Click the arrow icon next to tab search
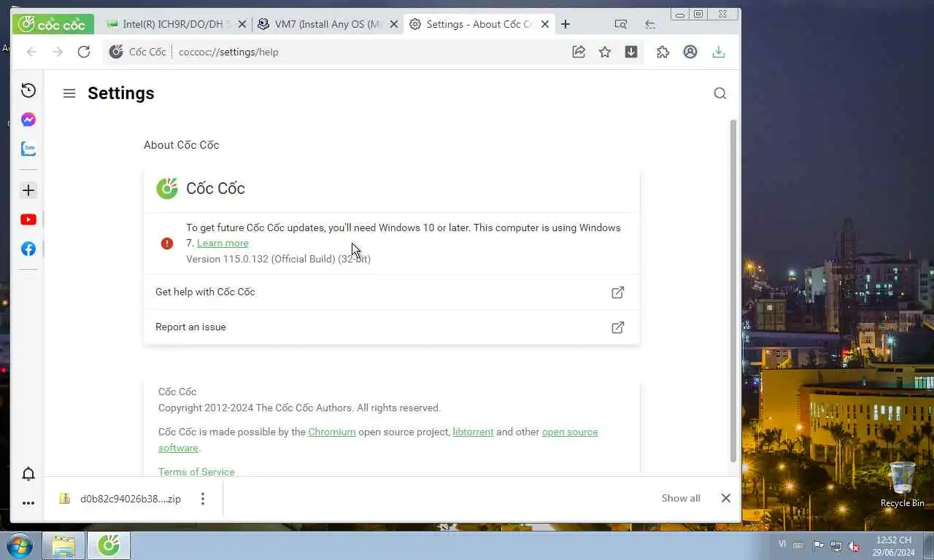This screenshot has width=934, height=560. pos(650,24)
